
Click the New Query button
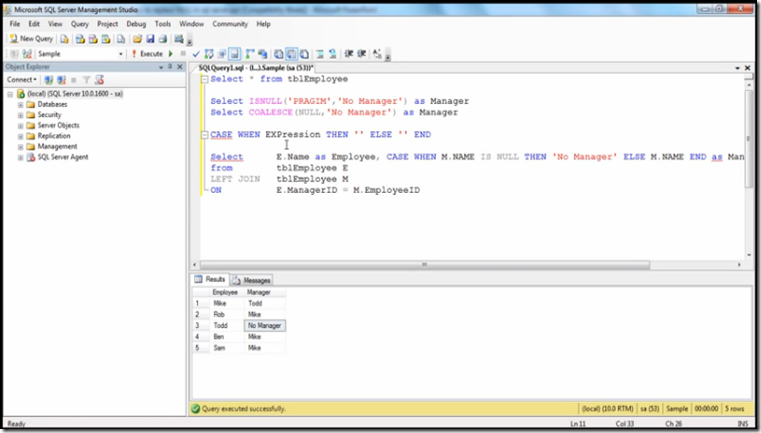[x=31, y=39]
